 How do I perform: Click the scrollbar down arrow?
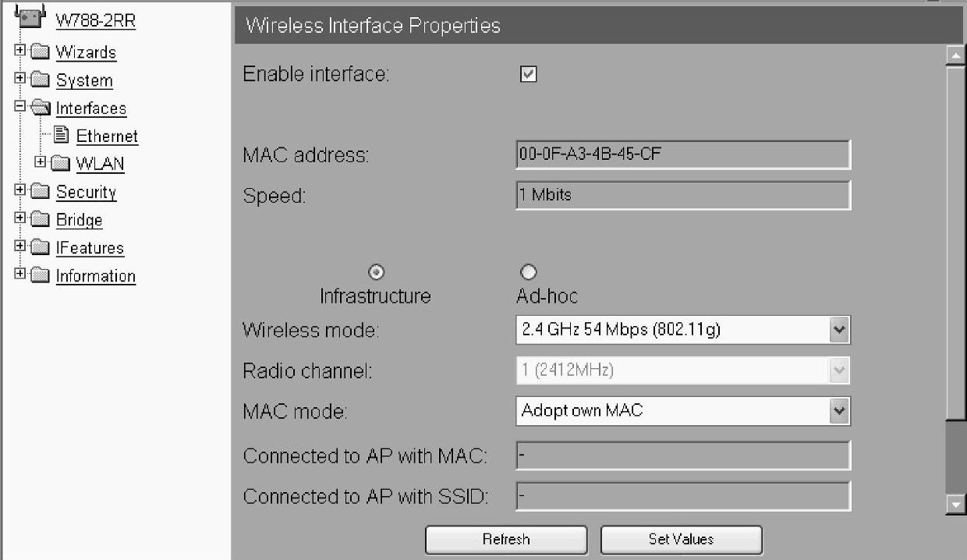(x=955, y=505)
